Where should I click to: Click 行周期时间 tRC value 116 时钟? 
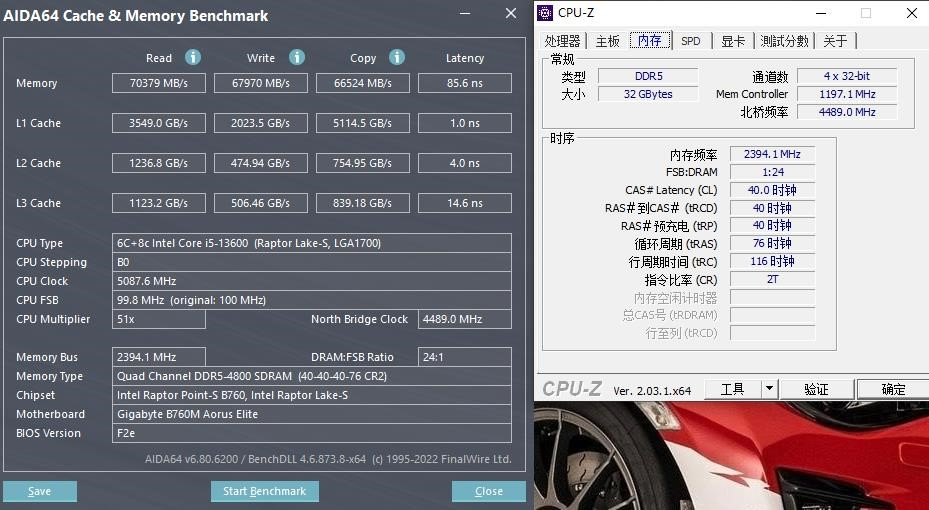(773, 261)
